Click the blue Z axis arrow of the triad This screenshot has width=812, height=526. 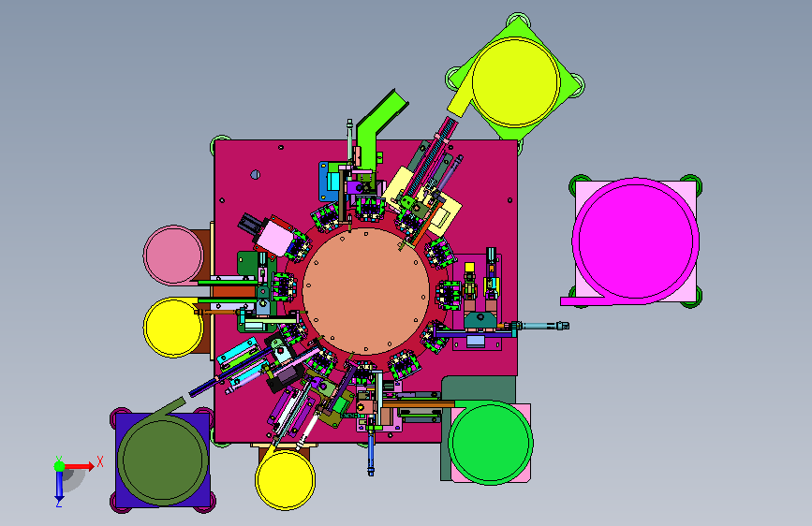(59, 487)
